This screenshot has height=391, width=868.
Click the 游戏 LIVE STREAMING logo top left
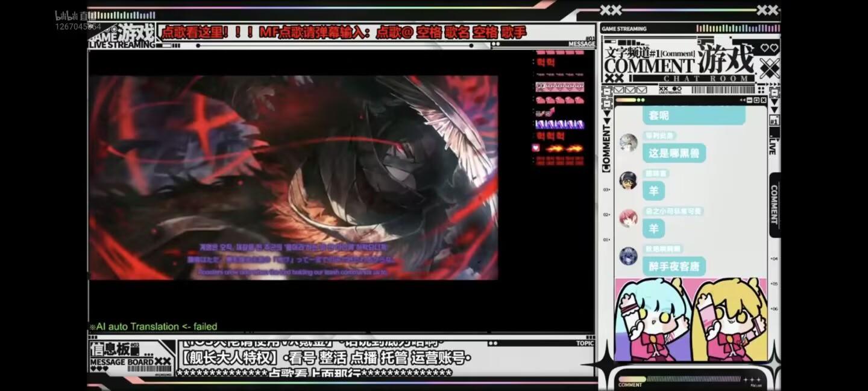tap(122, 37)
